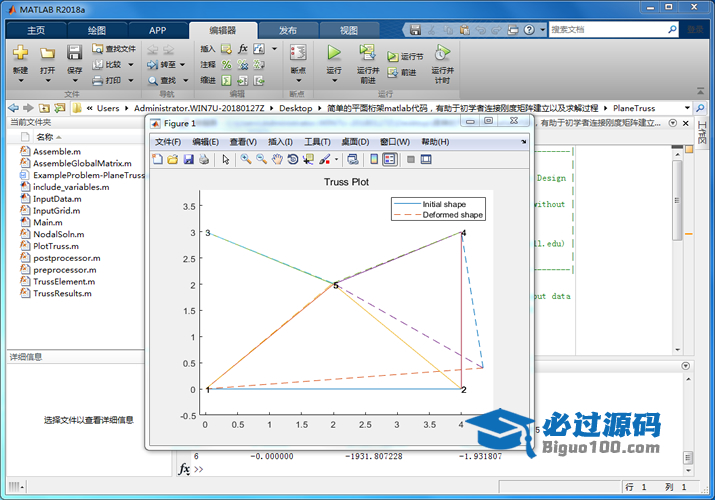Select TrussElement.m in the file list
The height and width of the screenshot is (500, 715).
(64, 282)
